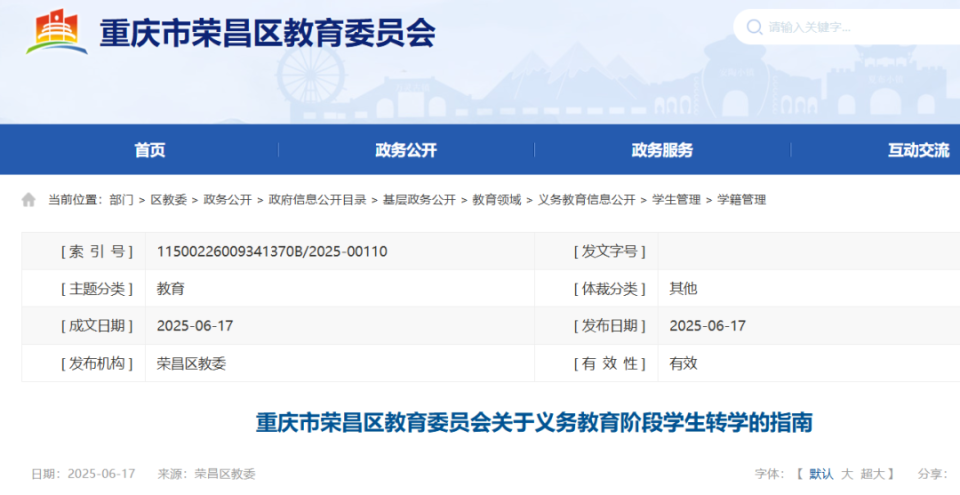Viewport: 960px width, 495px height.
Task: Click the Rongchang education committee logo emblem
Action: coord(57,32)
